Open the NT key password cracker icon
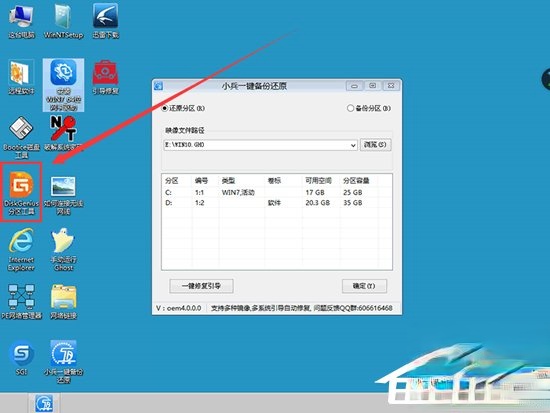Viewport: 550px width, 413px height. pos(63,133)
